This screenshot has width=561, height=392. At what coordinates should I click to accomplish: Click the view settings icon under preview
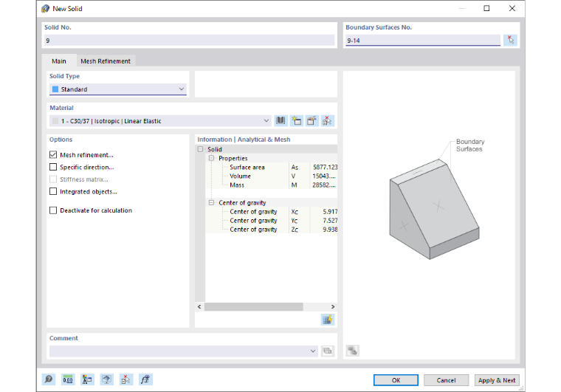click(x=352, y=351)
